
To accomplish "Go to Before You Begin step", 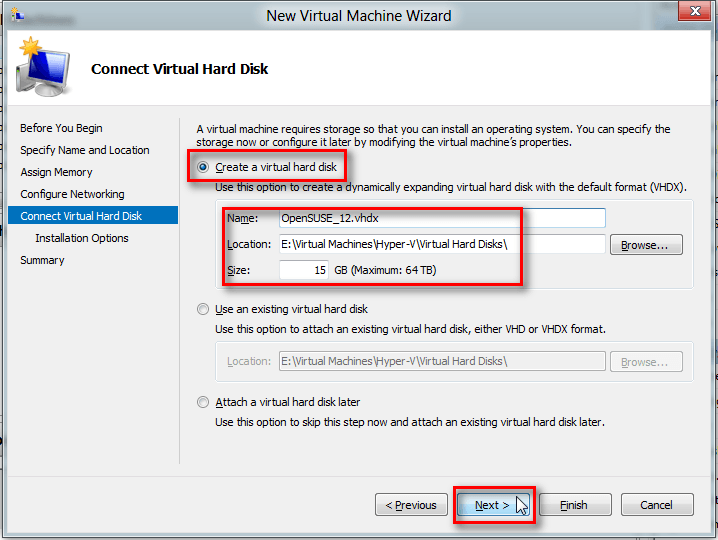I will [x=61, y=128].
